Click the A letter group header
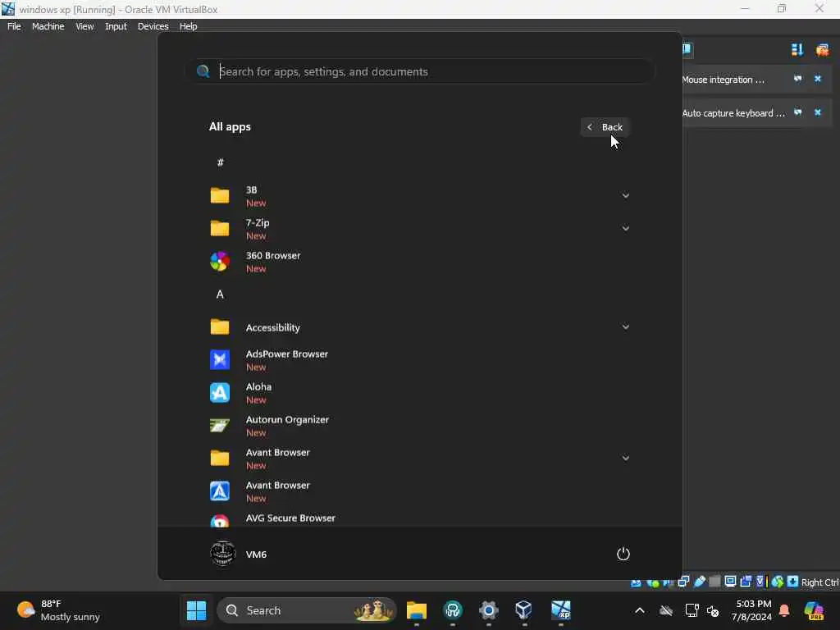The height and width of the screenshot is (630, 840). [x=220, y=294]
